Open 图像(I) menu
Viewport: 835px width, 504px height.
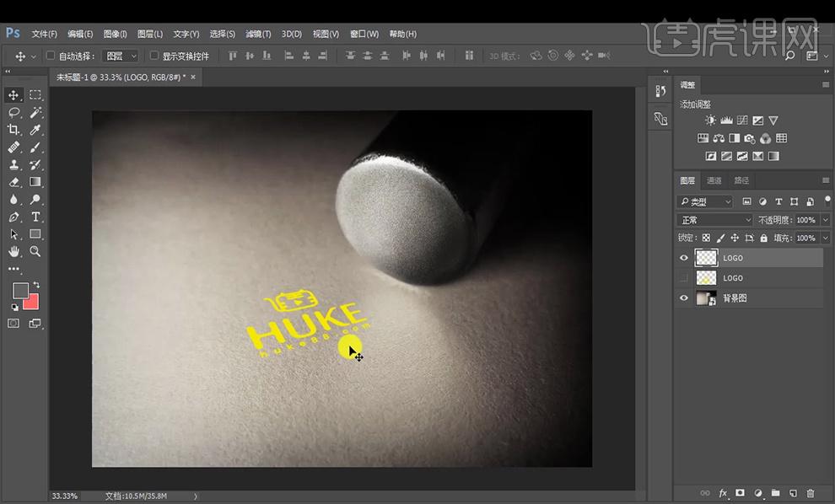pos(115,34)
